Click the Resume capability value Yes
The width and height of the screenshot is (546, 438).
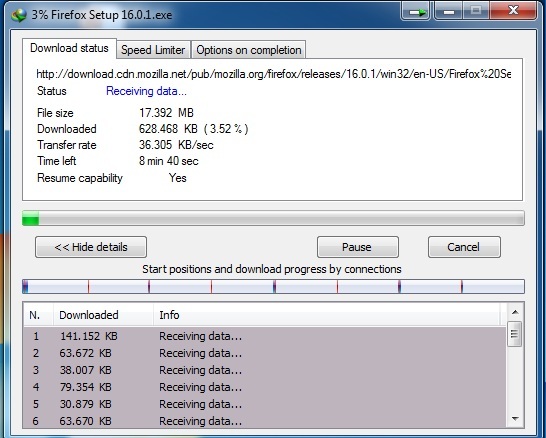tap(178, 178)
